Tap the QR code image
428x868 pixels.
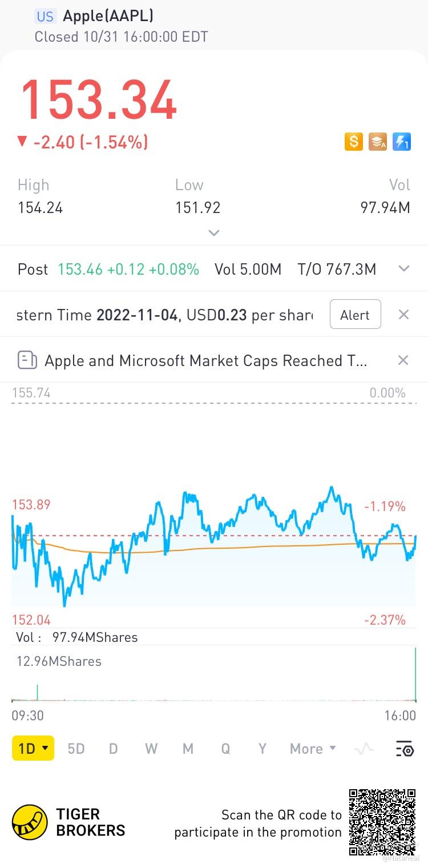(382, 822)
